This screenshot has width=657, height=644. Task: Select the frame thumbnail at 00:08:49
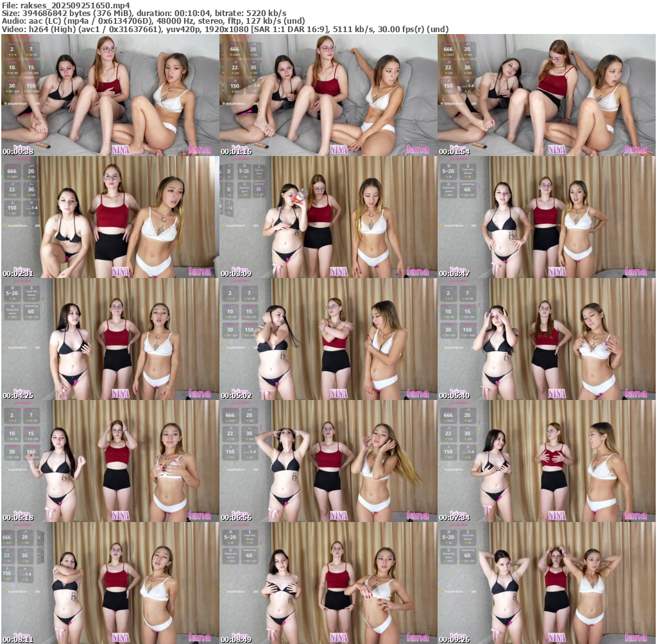pyautogui.click(x=328, y=583)
